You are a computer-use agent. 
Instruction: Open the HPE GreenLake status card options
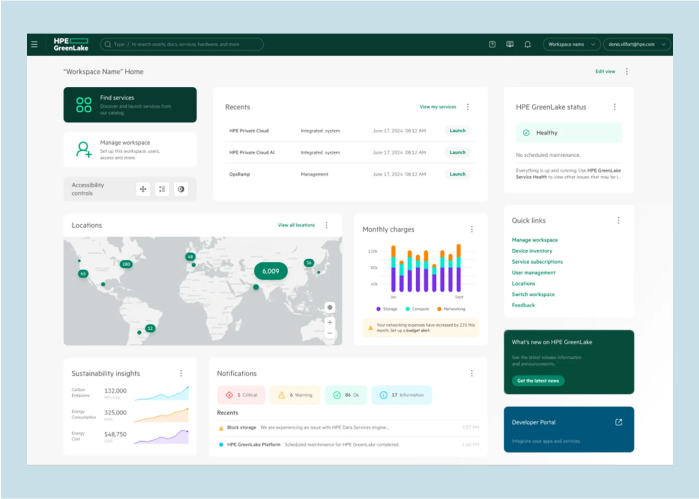[x=614, y=107]
